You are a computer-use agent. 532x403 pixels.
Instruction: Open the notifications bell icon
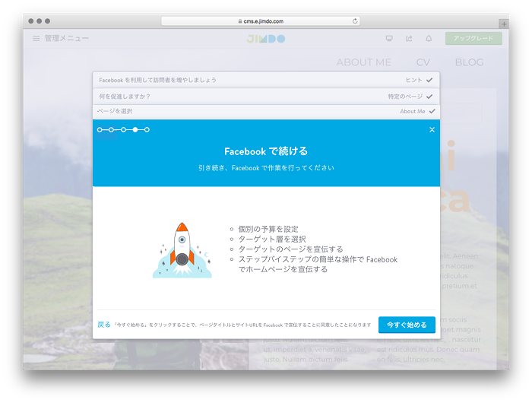point(429,38)
